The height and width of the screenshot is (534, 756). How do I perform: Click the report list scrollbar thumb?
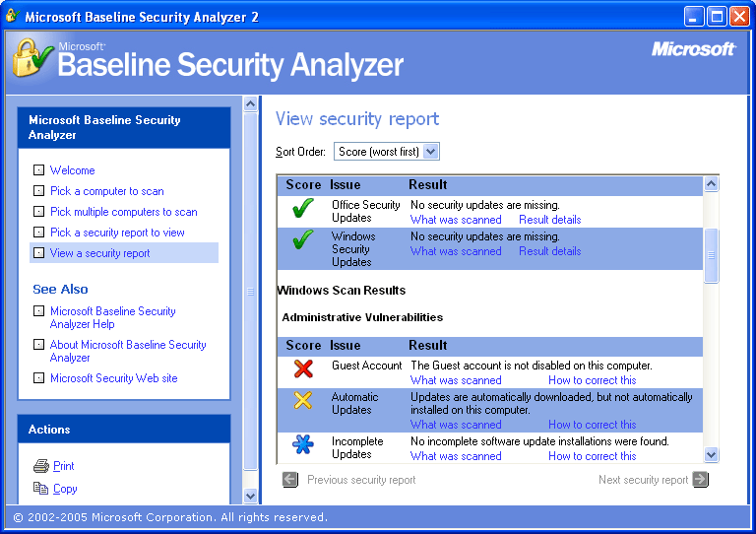coord(711,255)
